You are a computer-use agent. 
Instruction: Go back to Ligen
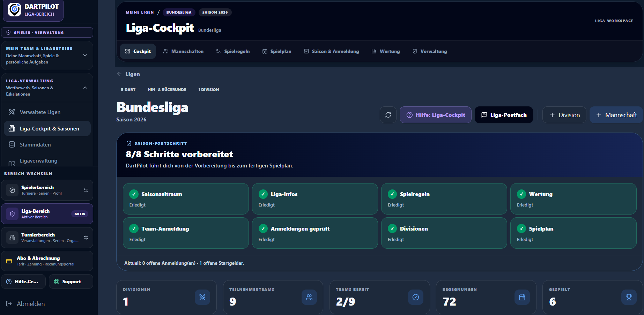pyautogui.click(x=128, y=74)
